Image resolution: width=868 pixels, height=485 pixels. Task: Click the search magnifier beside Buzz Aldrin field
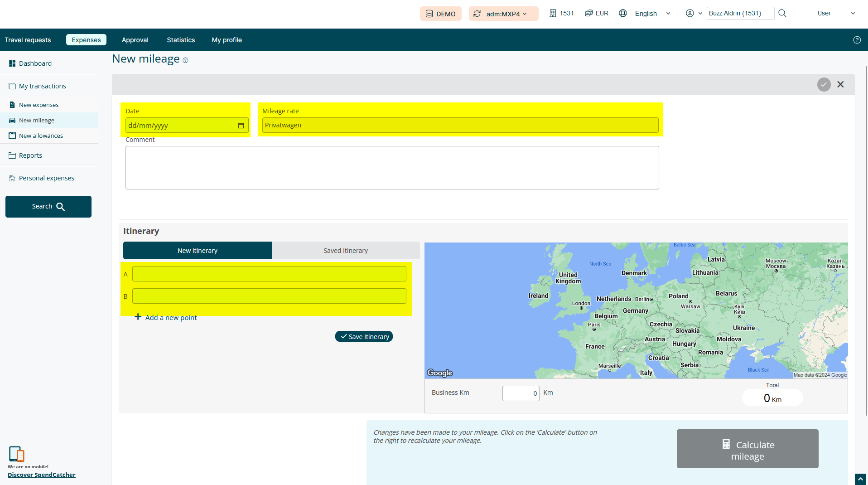(x=782, y=13)
